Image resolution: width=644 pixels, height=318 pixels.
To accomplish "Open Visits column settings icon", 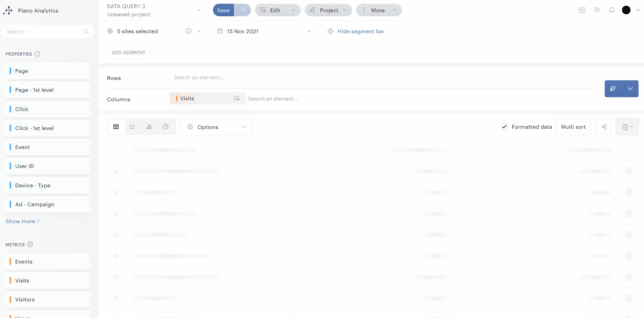I will [236, 99].
